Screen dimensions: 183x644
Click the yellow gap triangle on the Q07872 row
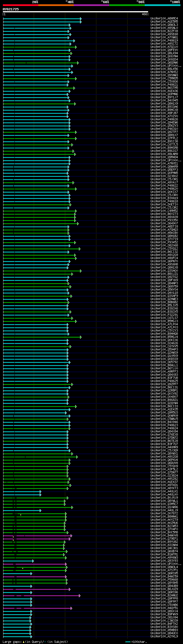click(x=21, y=515)
